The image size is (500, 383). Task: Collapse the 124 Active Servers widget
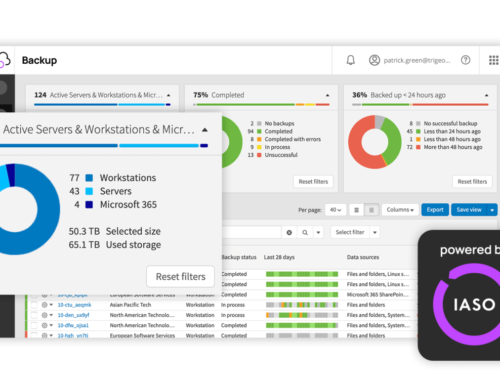[x=169, y=95]
